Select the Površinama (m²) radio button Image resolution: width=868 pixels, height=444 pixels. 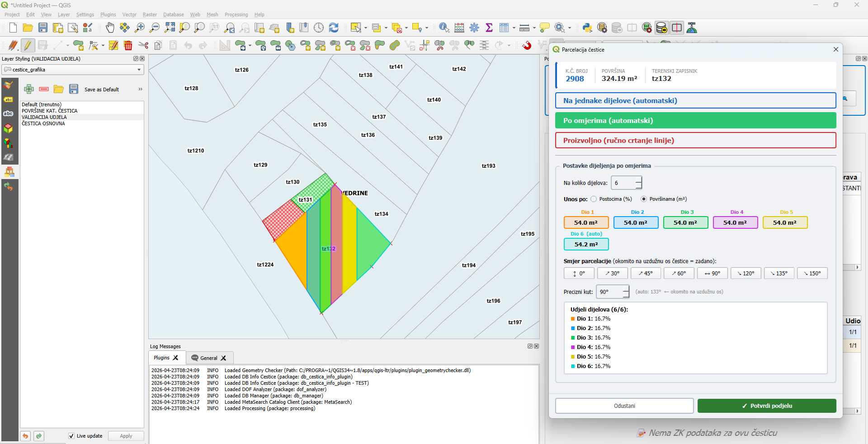644,199
